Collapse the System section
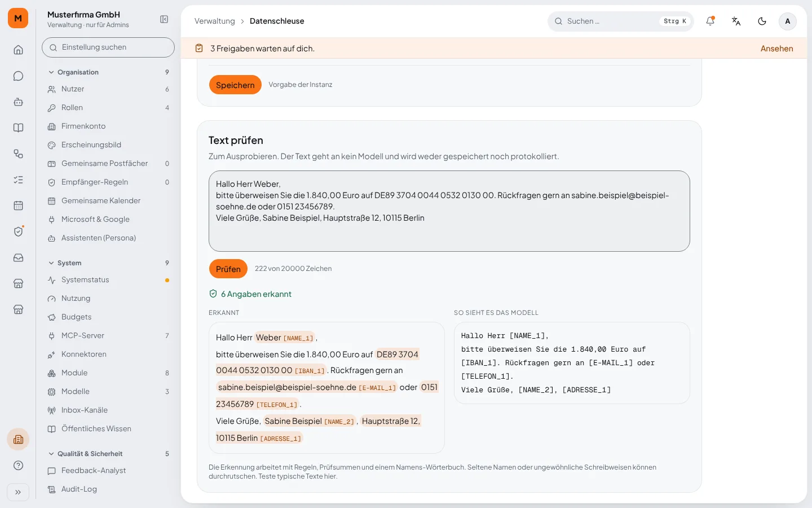This screenshot has width=812, height=508. (x=108, y=263)
